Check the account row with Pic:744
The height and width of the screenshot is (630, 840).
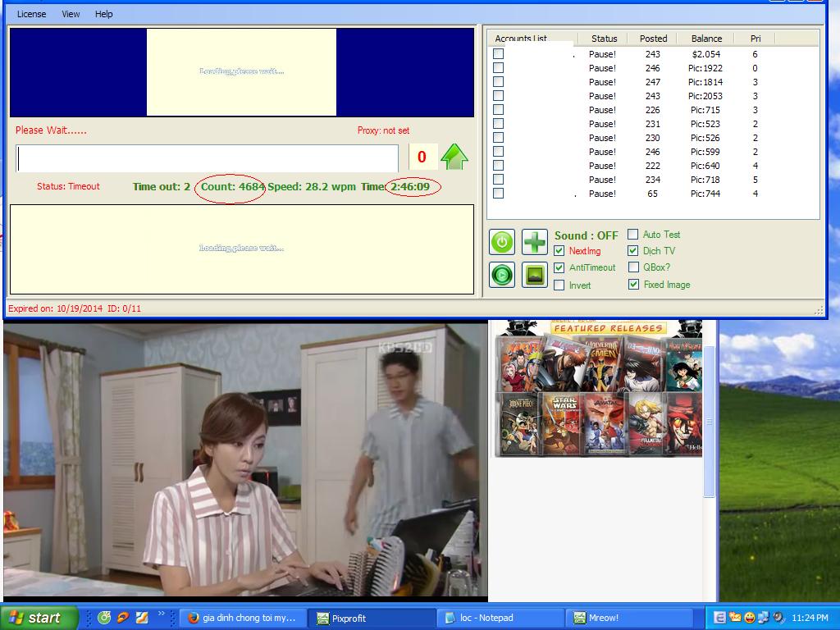(x=498, y=193)
